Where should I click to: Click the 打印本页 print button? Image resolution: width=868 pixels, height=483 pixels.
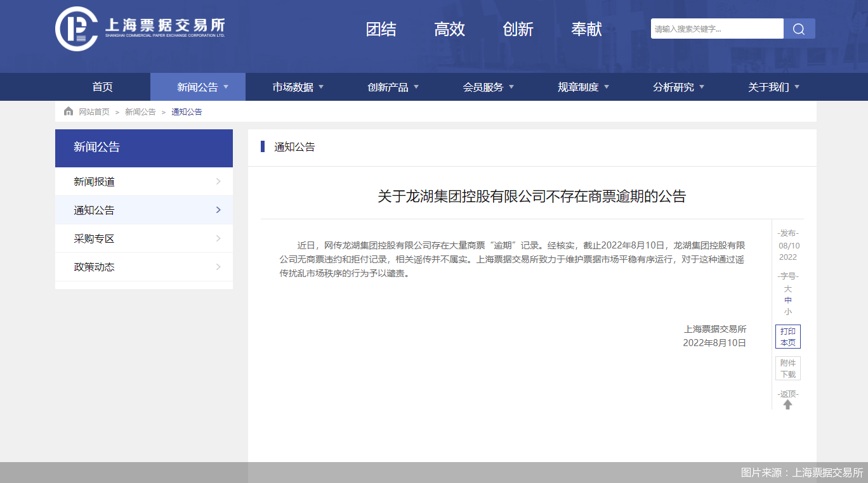point(788,337)
